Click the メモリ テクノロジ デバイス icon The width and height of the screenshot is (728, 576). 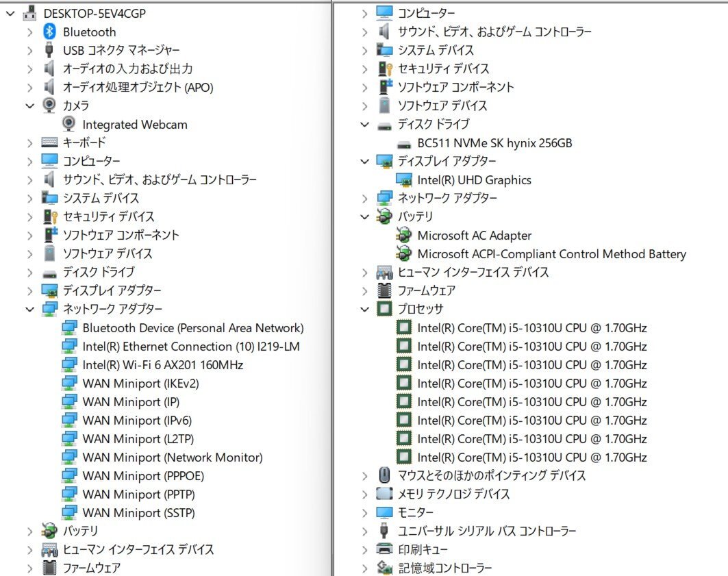coord(384,493)
